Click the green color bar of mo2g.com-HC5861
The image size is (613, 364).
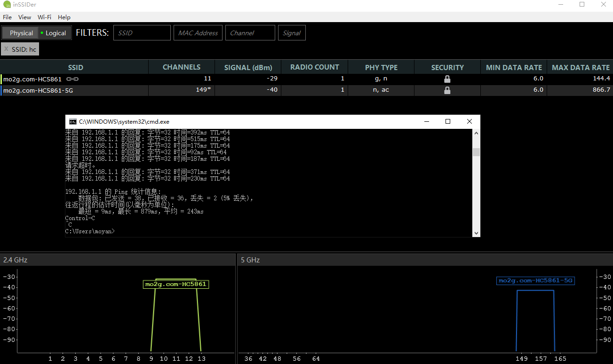pos(1,79)
